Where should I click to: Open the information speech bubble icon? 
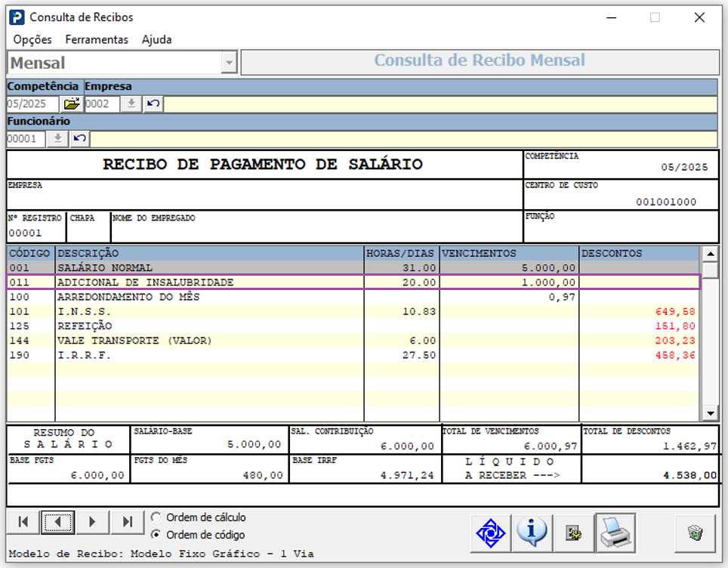tap(531, 533)
